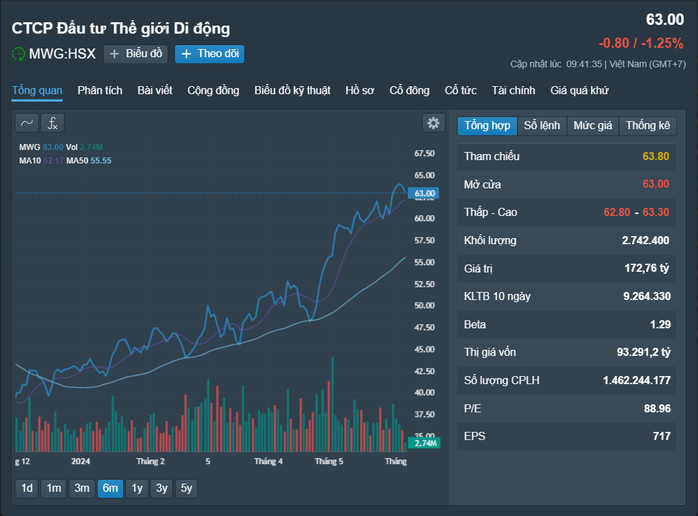Open the Cộng đồng tab
This screenshot has width=698, height=516.
pyautogui.click(x=213, y=90)
